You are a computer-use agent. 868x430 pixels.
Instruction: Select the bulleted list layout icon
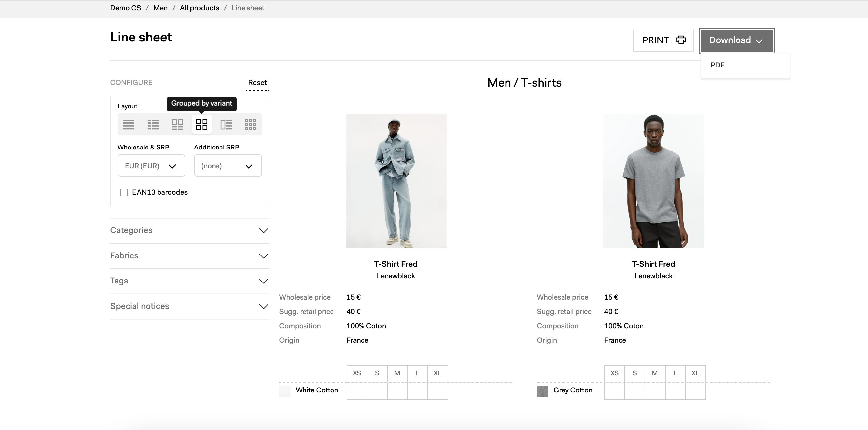(153, 124)
